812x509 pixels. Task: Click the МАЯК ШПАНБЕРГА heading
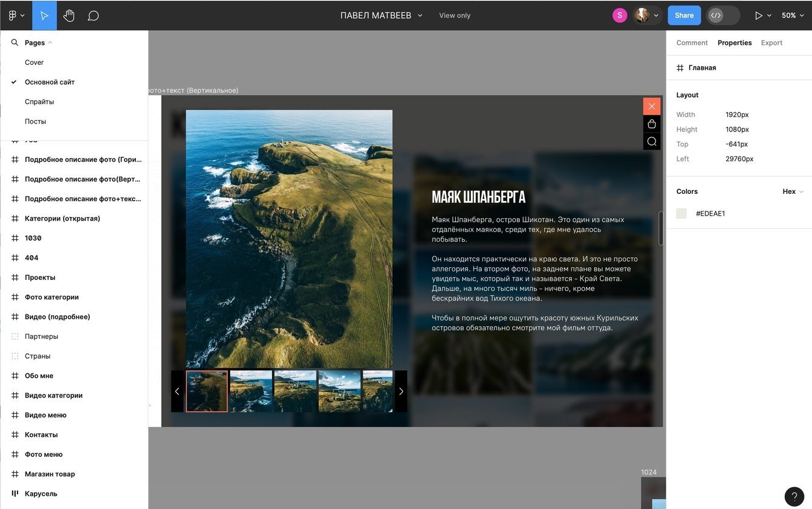(x=478, y=197)
